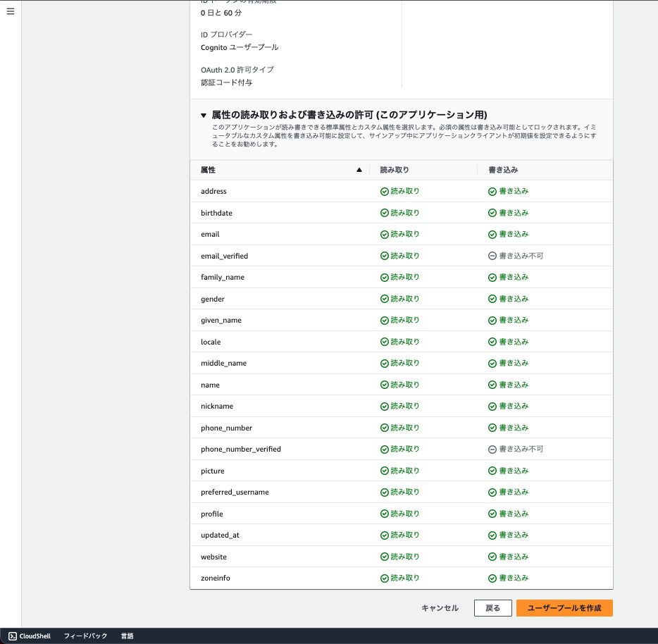Click the read checkmark for name

(385, 385)
